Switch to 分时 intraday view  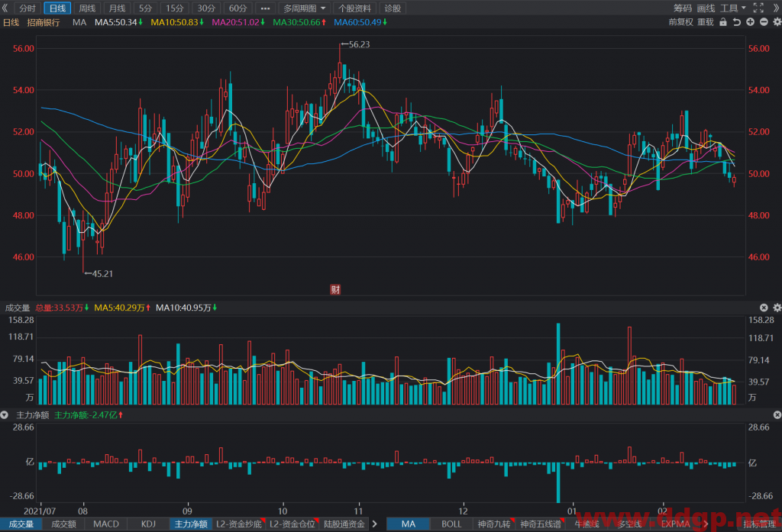(27, 8)
